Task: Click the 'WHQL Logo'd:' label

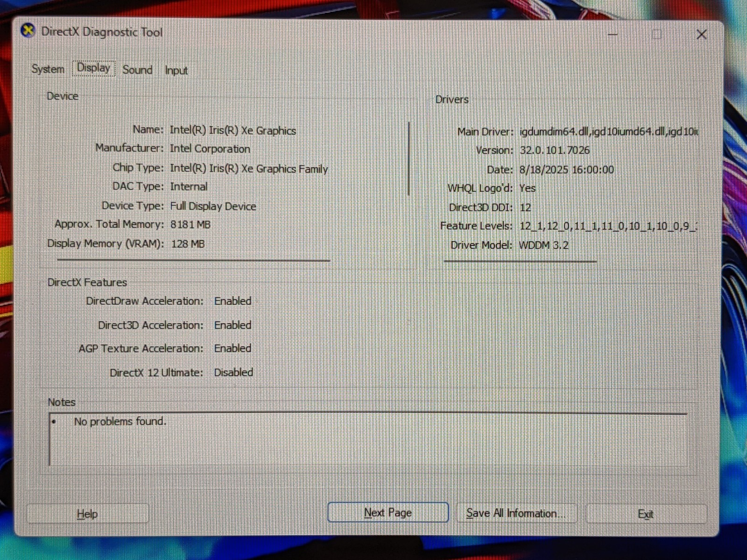Action: point(480,189)
